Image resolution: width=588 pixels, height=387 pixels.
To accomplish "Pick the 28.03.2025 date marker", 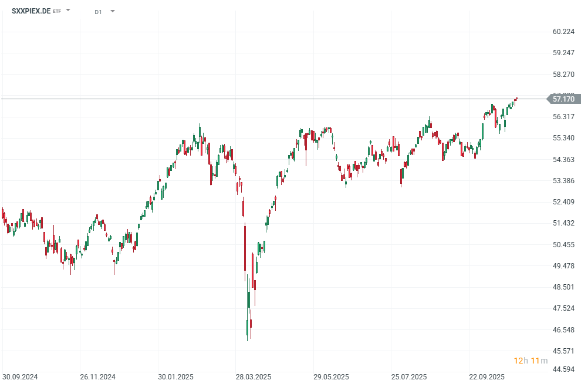I will [254, 376].
